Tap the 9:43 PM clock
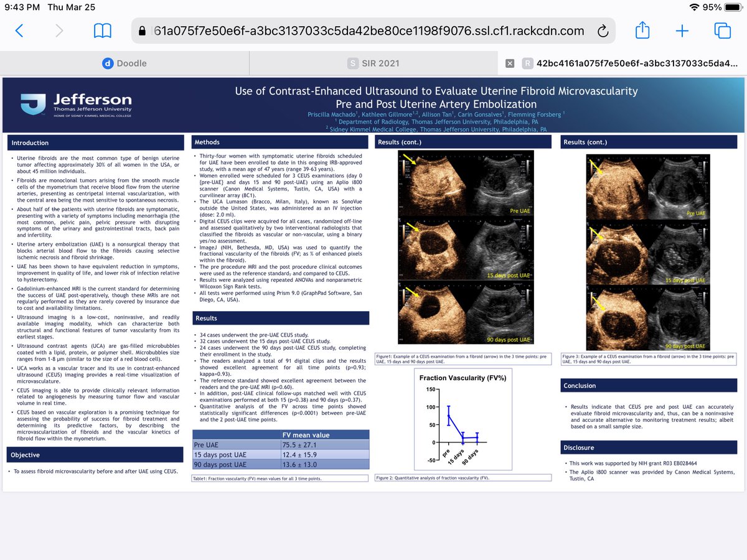Viewport: 747px width, 560px height. 22,7
